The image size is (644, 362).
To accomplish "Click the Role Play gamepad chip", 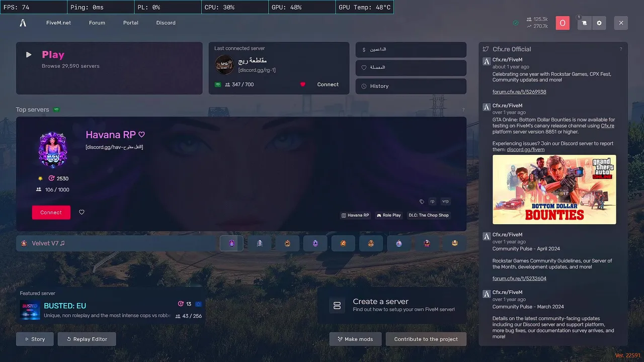I will pyautogui.click(x=389, y=215).
